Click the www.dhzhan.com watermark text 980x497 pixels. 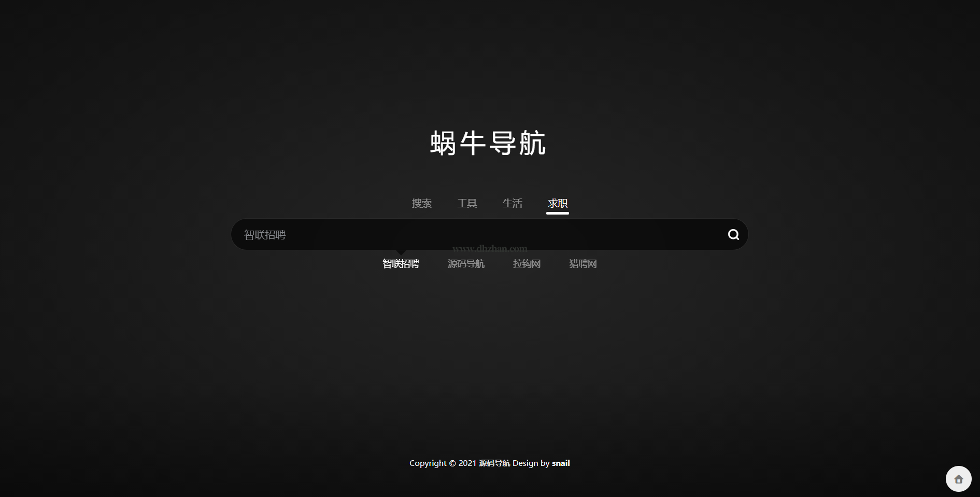point(490,248)
